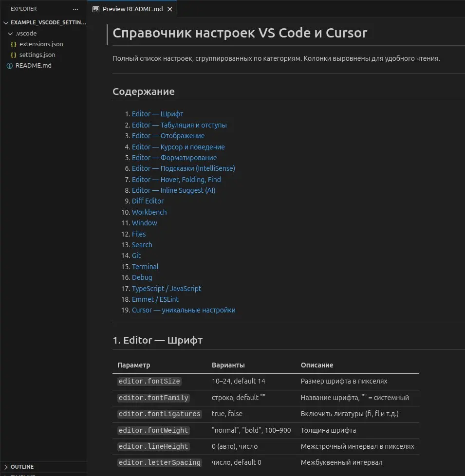Click the JSON braces icon beside extensions.json
Screen dimensions: 465x476
click(13, 44)
